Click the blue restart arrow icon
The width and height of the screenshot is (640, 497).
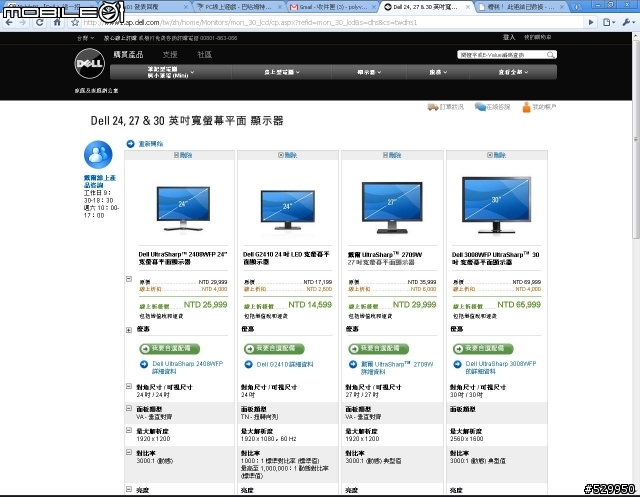pyautogui.click(x=130, y=144)
